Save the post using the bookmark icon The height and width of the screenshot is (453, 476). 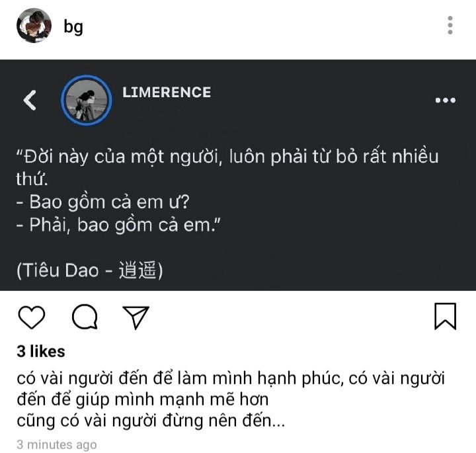[x=445, y=316]
